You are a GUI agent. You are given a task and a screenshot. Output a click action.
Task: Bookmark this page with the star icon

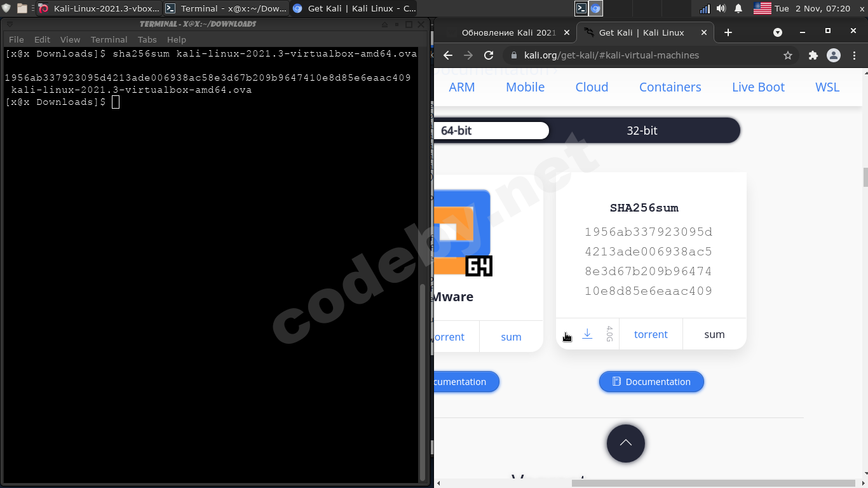pyautogui.click(x=788, y=55)
